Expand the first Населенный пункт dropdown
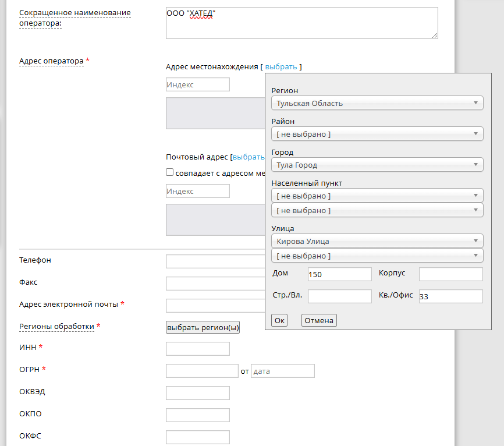 click(x=377, y=196)
